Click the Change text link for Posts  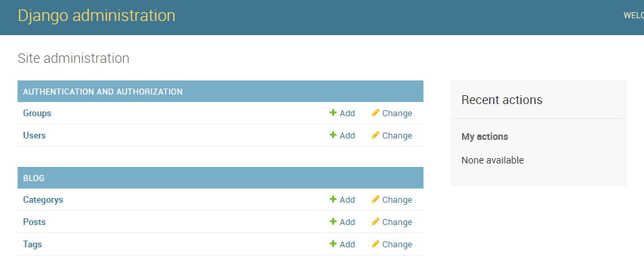point(397,222)
